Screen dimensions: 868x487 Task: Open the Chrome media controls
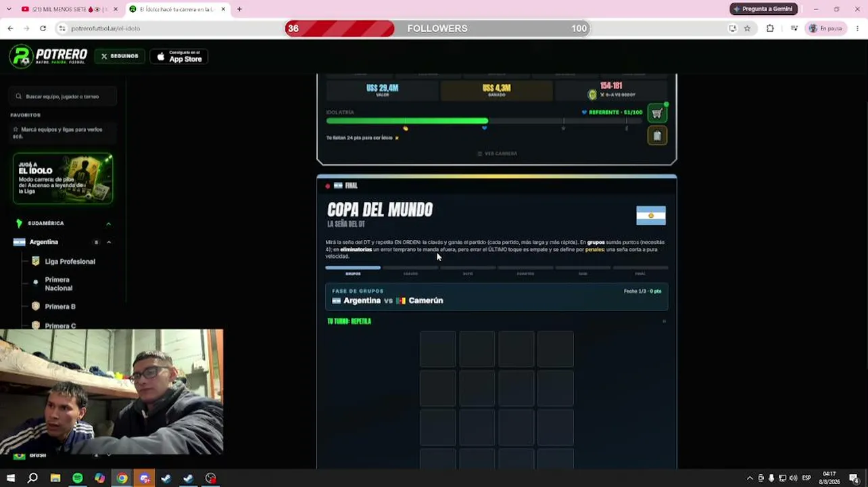point(793,28)
